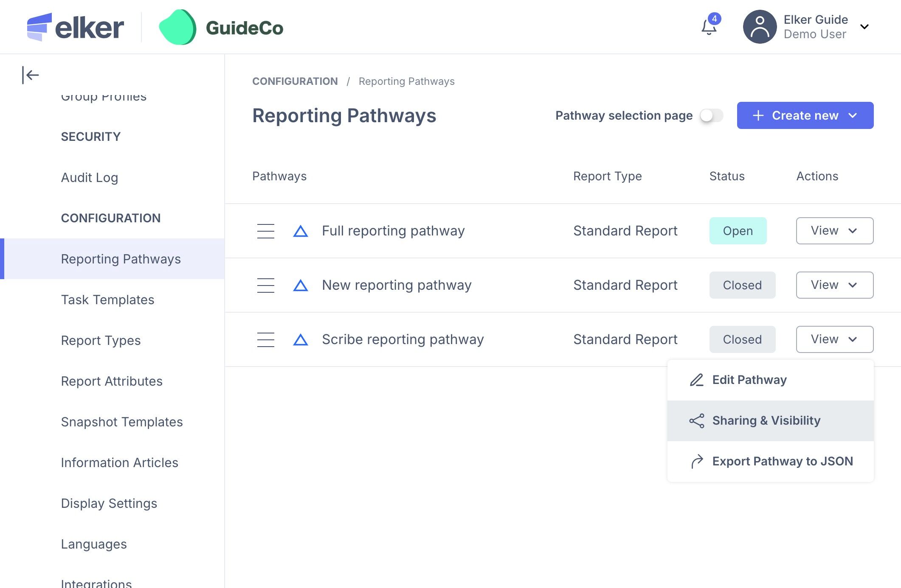Open user account menu chevron

864,27
